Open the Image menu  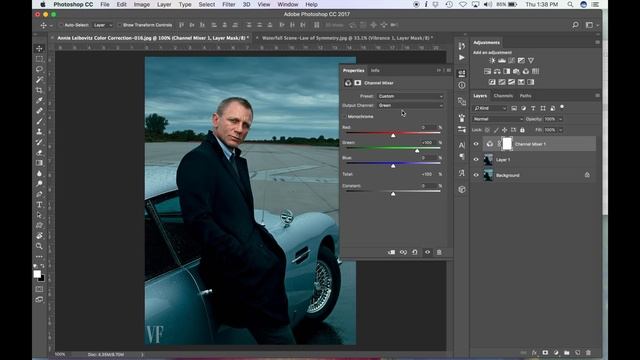click(x=142, y=4)
